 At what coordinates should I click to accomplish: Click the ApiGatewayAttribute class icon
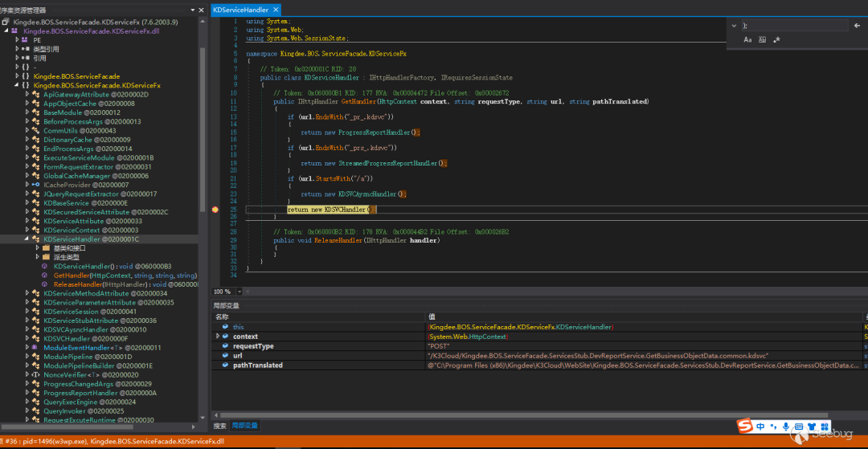coord(36,94)
